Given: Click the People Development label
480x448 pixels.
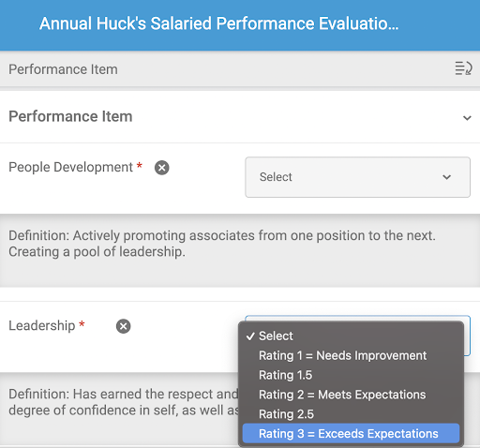Looking at the screenshot, I should tap(71, 167).
